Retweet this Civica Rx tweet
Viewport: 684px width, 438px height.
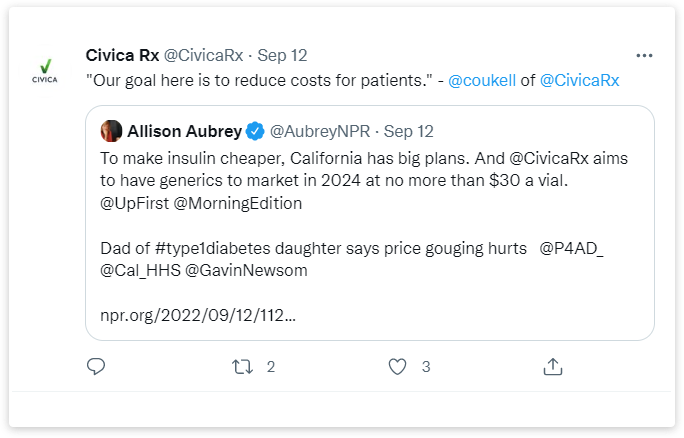pyautogui.click(x=242, y=367)
